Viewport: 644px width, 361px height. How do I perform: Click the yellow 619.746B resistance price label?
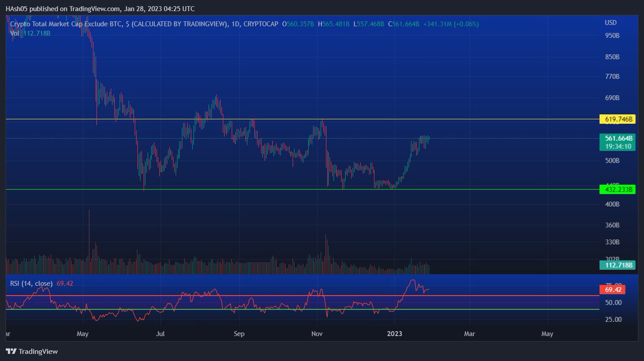click(616, 119)
